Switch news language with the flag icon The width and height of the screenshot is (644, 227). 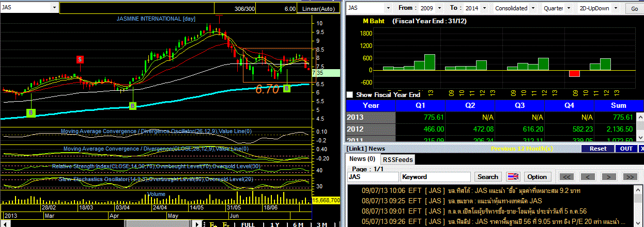513,176
